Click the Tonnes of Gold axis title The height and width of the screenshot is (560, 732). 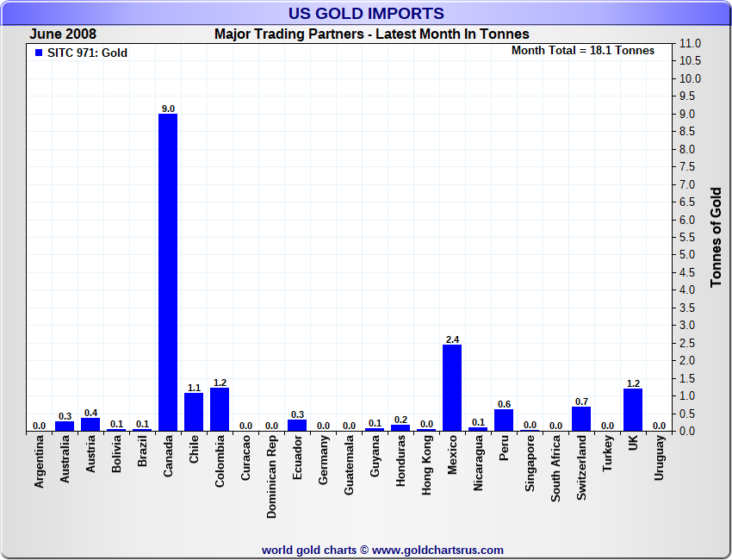[716, 238]
